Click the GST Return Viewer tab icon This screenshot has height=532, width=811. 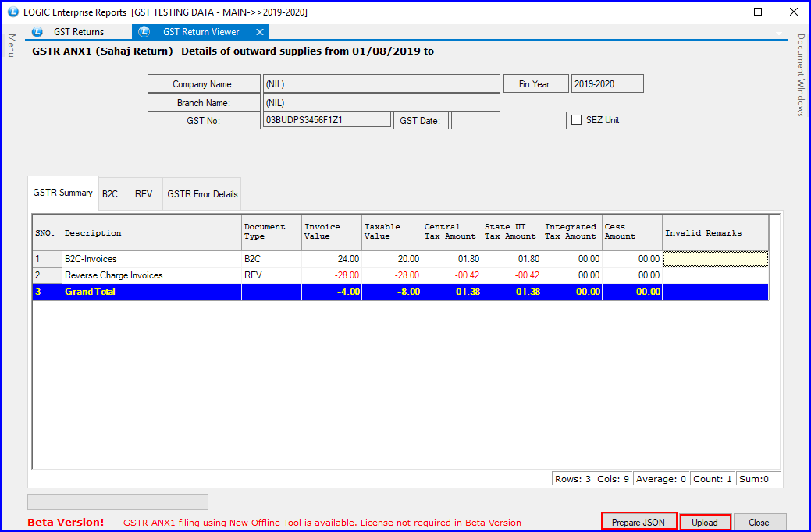click(x=144, y=32)
